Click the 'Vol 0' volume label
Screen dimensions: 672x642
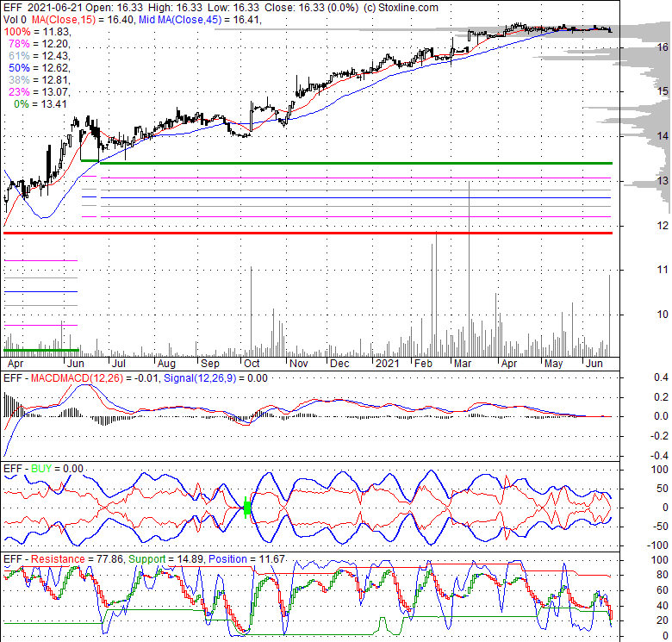click(x=15, y=20)
